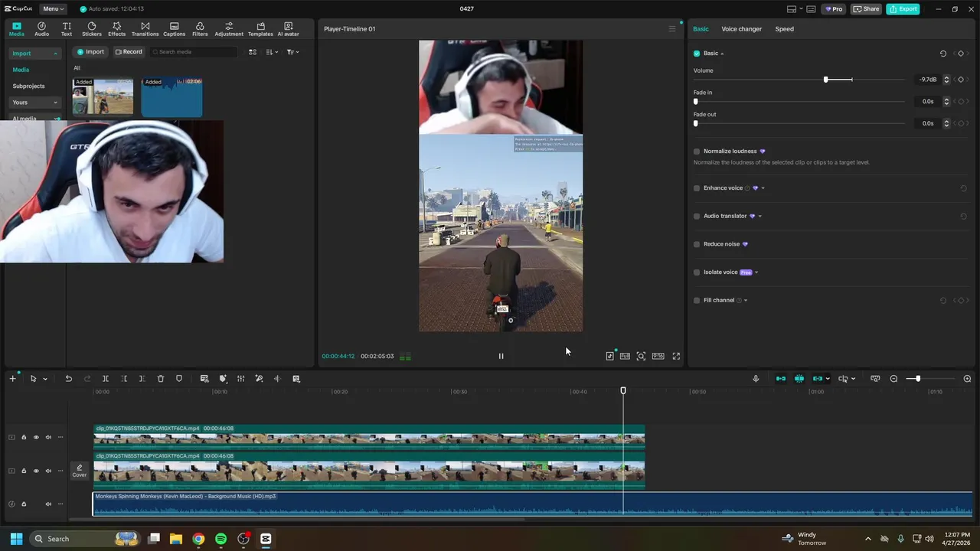This screenshot has width=980, height=551.
Task: Open the player panel hamburger menu
Action: pyautogui.click(x=672, y=29)
